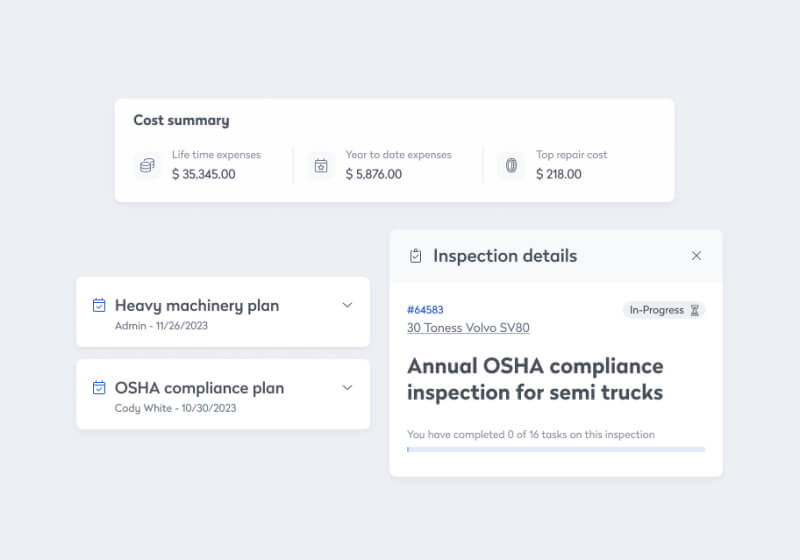
Task: Click the Inspection details clipboard icon
Action: 416,256
